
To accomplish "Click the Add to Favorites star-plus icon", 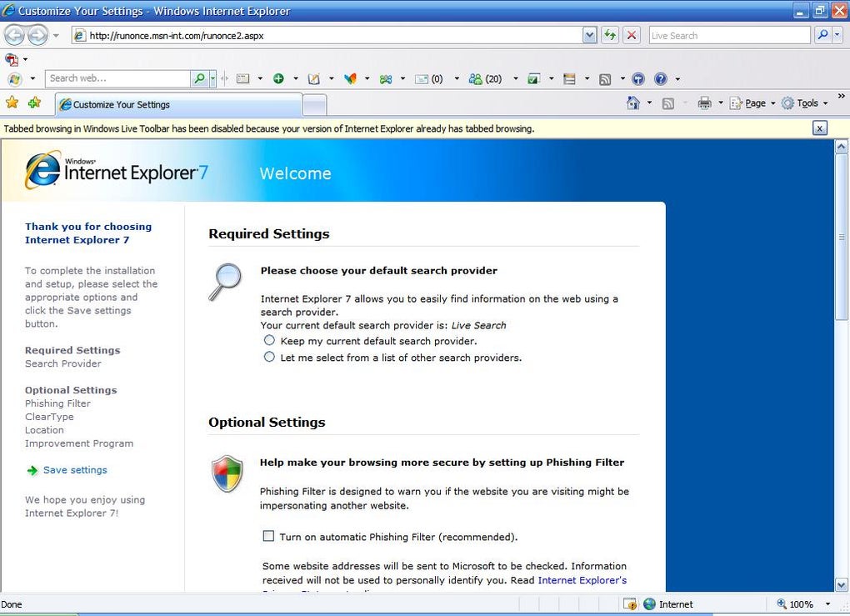I will click(34, 103).
